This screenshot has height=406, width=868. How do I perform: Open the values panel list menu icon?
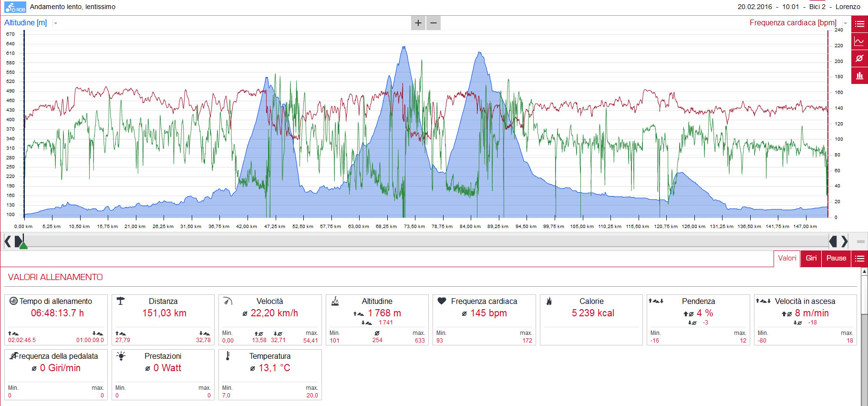pos(859,259)
